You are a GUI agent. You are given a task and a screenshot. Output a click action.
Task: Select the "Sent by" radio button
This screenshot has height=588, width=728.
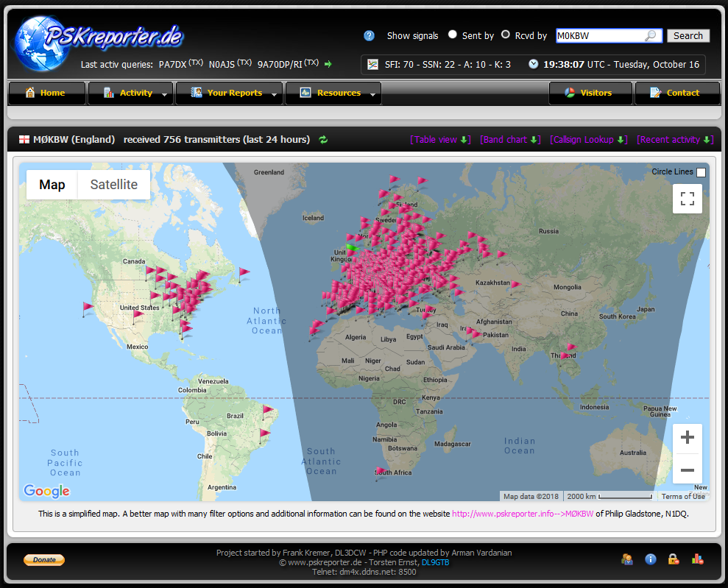(x=453, y=35)
